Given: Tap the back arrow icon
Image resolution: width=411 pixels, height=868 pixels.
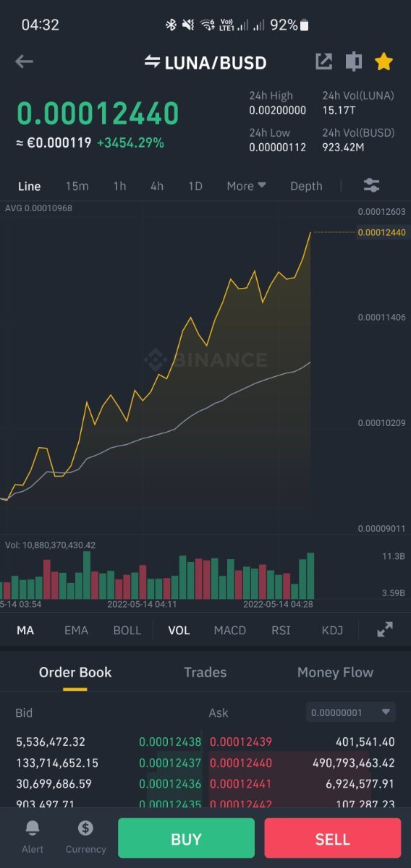Looking at the screenshot, I should (24, 61).
